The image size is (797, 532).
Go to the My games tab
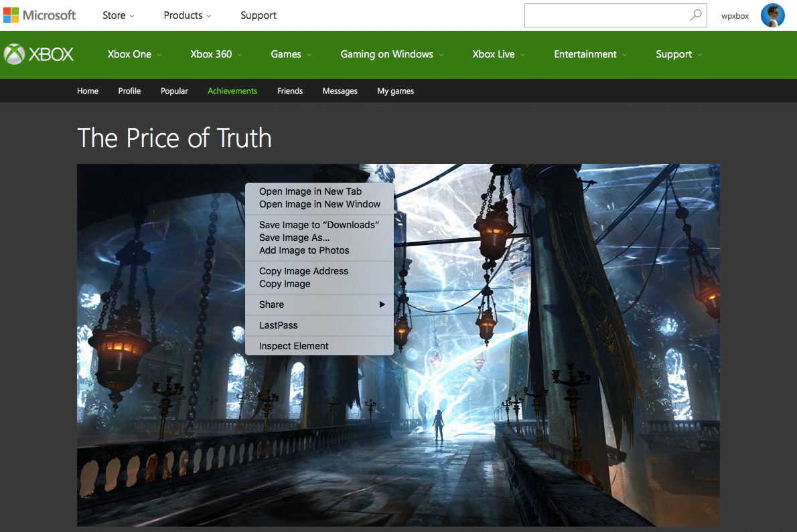395,91
